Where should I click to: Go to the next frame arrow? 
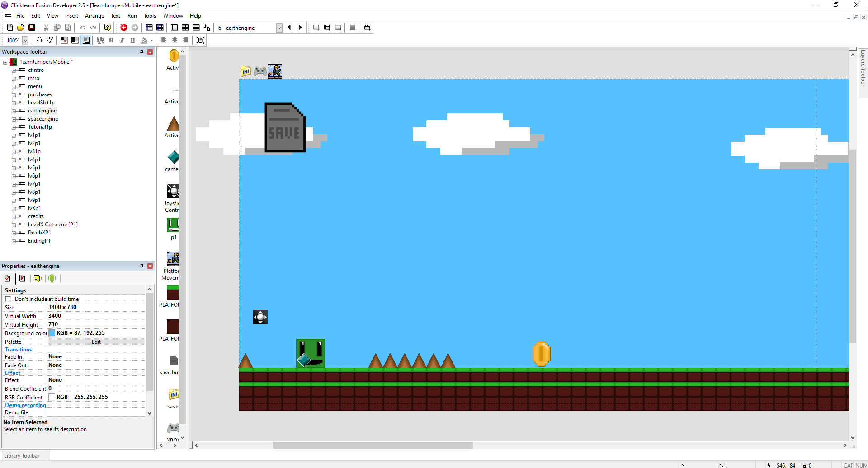click(x=300, y=28)
